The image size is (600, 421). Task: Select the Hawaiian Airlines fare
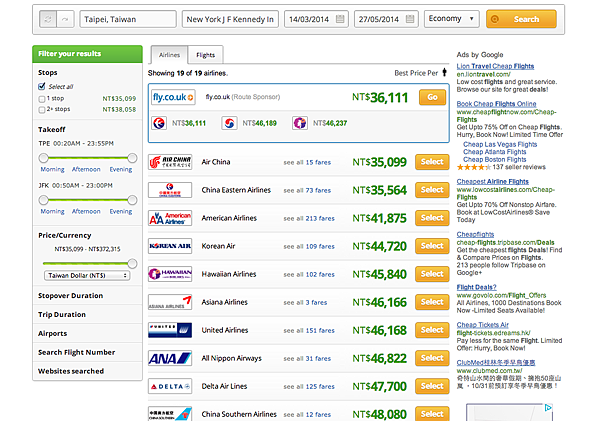(x=432, y=274)
